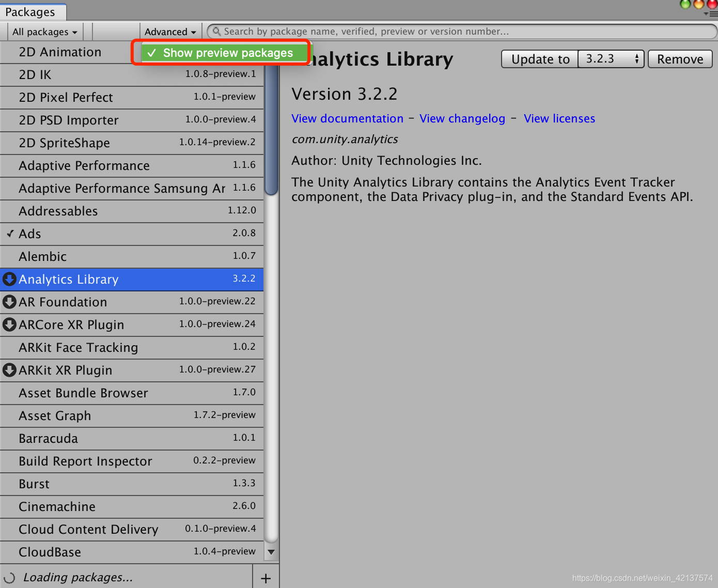Click the com.unity.analytics package identifier
Viewport: 718px width, 588px height.
[345, 140]
